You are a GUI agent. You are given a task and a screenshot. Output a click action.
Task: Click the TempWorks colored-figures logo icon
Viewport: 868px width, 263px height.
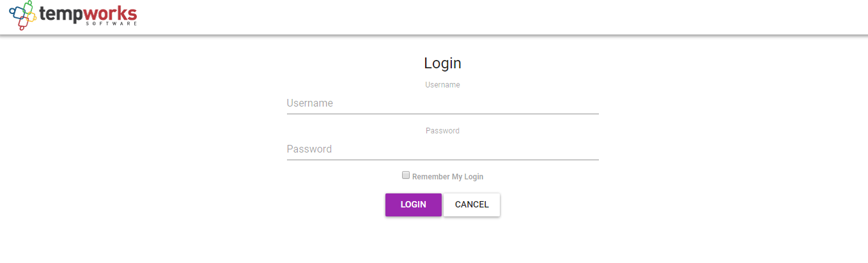[x=23, y=15]
